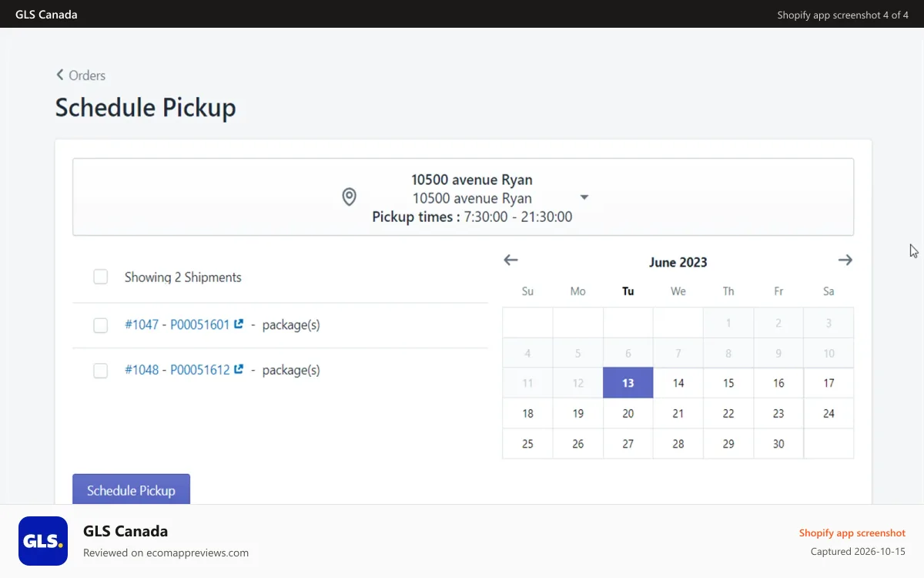This screenshot has height=578, width=924.
Task: Open order #1048 - P00051612 link
Action: (x=177, y=370)
